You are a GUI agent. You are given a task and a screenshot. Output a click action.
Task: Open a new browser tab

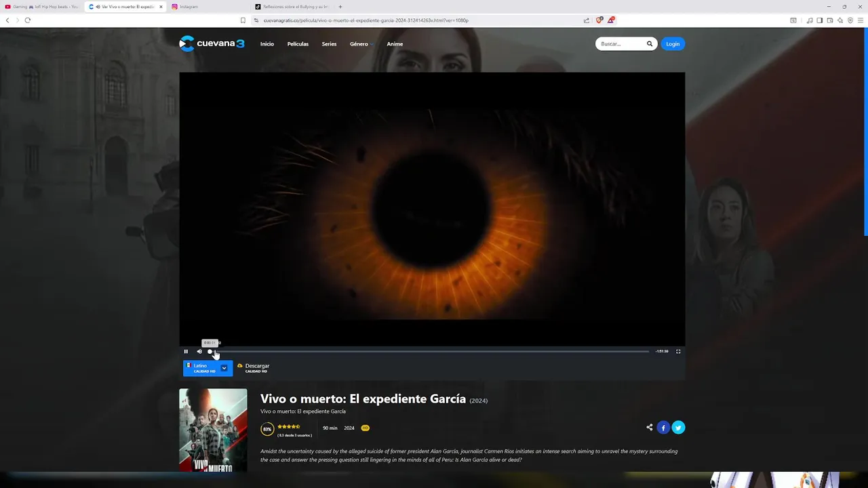[340, 7]
